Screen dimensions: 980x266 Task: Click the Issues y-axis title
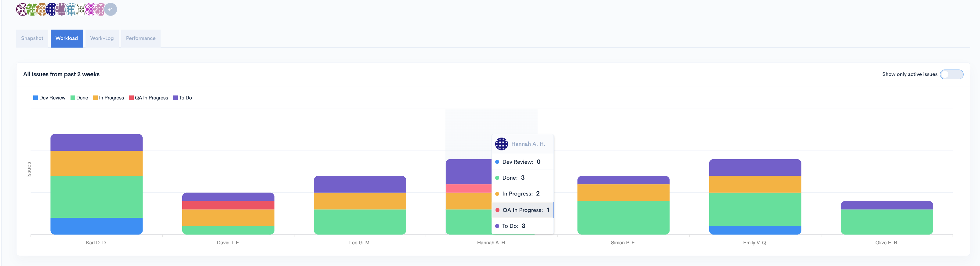pyautogui.click(x=28, y=170)
